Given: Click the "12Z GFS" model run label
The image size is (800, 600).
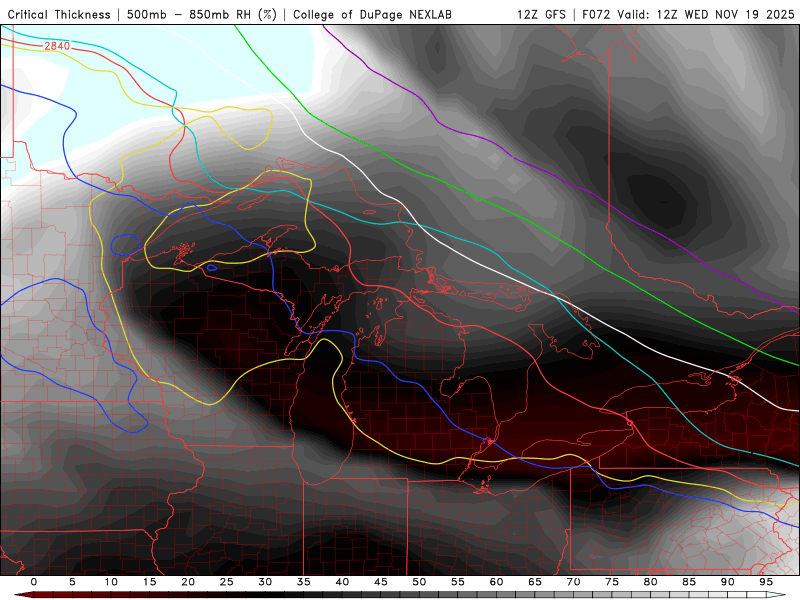Looking at the screenshot, I should tap(541, 15).
